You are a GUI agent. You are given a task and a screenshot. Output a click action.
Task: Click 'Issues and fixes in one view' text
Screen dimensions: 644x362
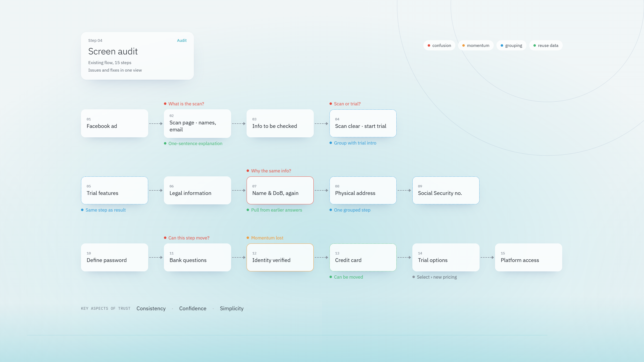[x=115, y=70]
